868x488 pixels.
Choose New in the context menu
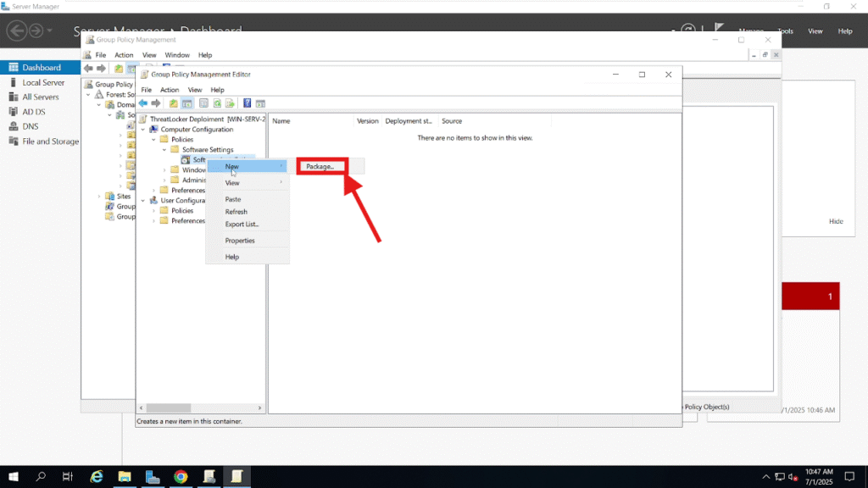(247, 167)
